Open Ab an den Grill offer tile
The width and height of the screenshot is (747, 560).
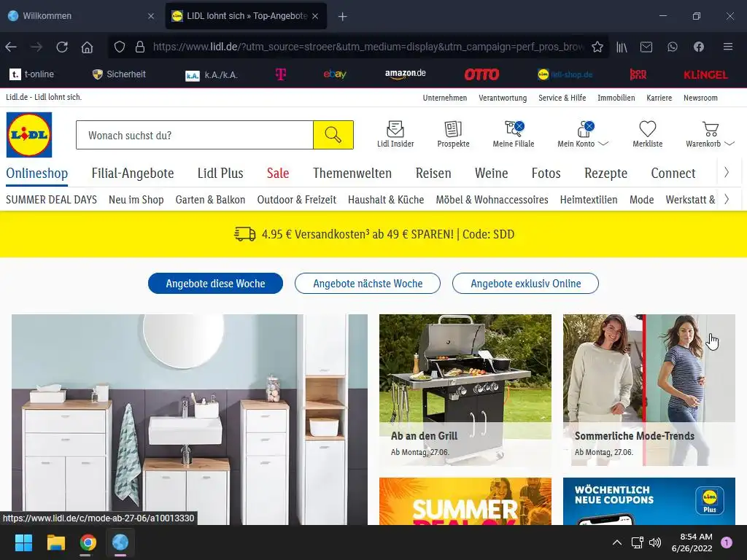[465, 390]
